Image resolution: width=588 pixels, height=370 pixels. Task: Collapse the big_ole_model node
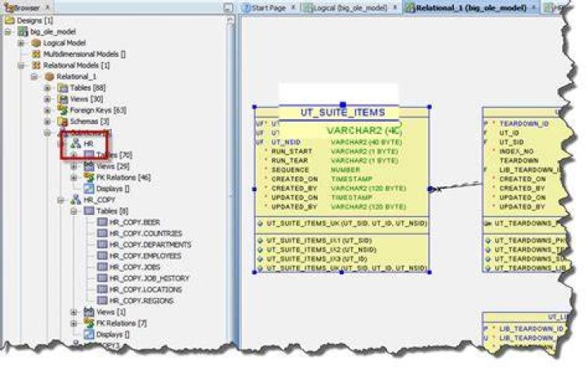[x=8, y=32]
